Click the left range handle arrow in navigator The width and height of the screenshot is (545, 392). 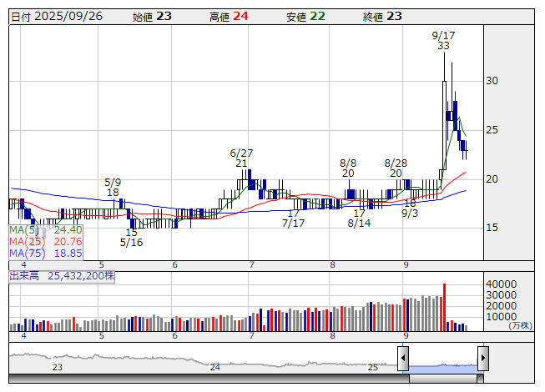click(x=403, y=359)
